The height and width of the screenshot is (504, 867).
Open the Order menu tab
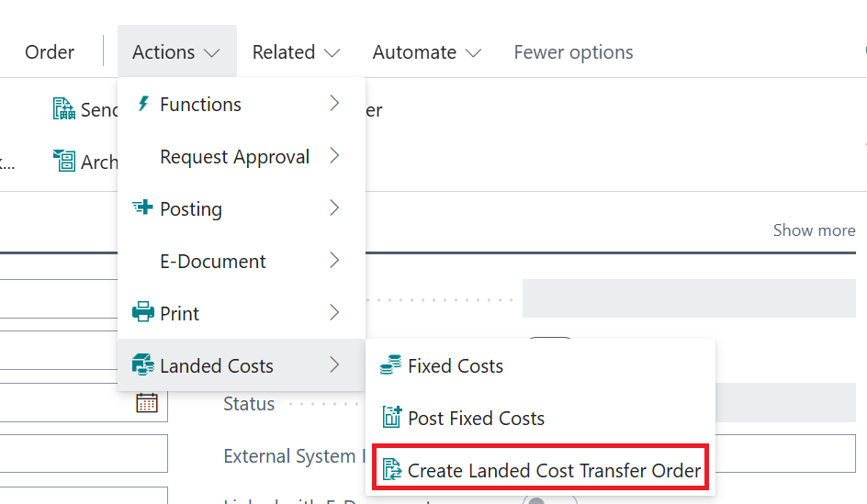click(50, 52)
